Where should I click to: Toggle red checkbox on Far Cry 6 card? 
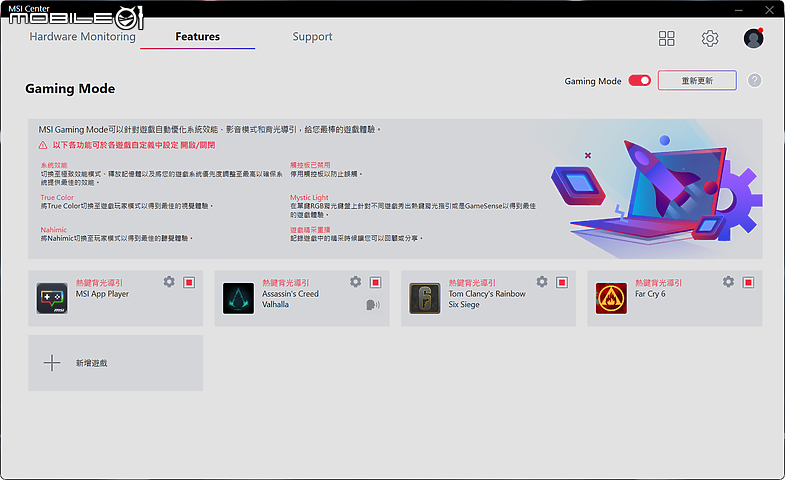click(x=748, y=283)
